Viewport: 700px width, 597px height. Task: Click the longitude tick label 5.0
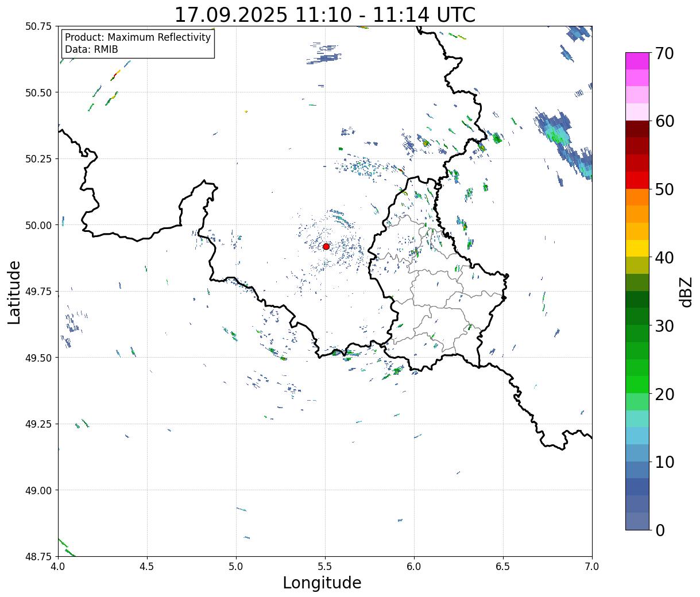tap(236, 567)
